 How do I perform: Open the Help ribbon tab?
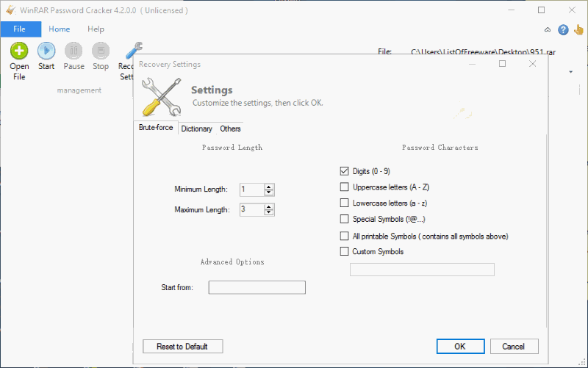pyautogui.click(x=96, y=29)
